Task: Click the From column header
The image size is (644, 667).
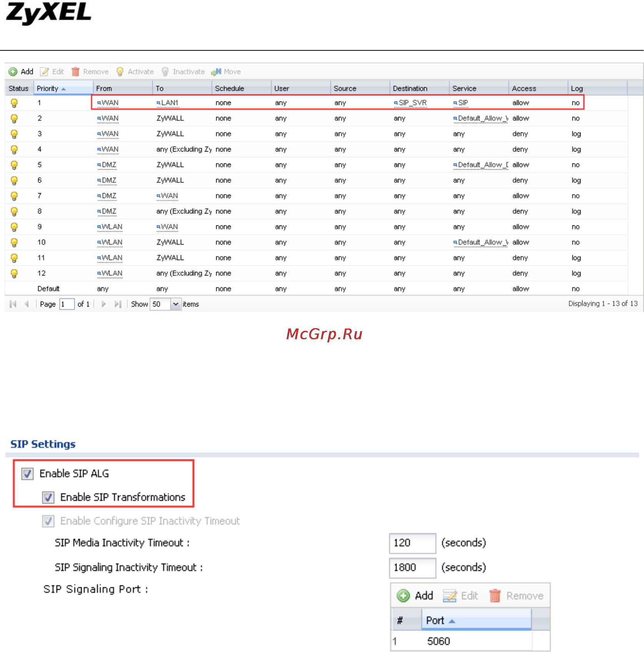Action: point(123,88)
